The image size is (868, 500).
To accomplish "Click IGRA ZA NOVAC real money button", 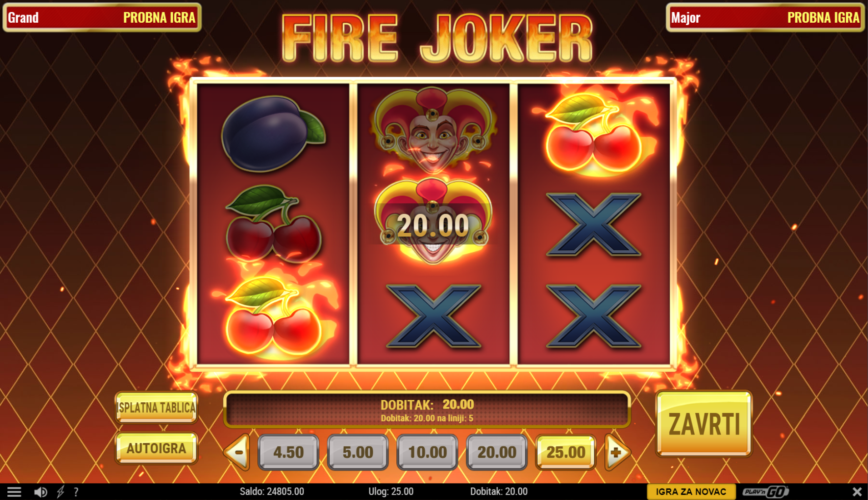I will click(x=691, y=491).
